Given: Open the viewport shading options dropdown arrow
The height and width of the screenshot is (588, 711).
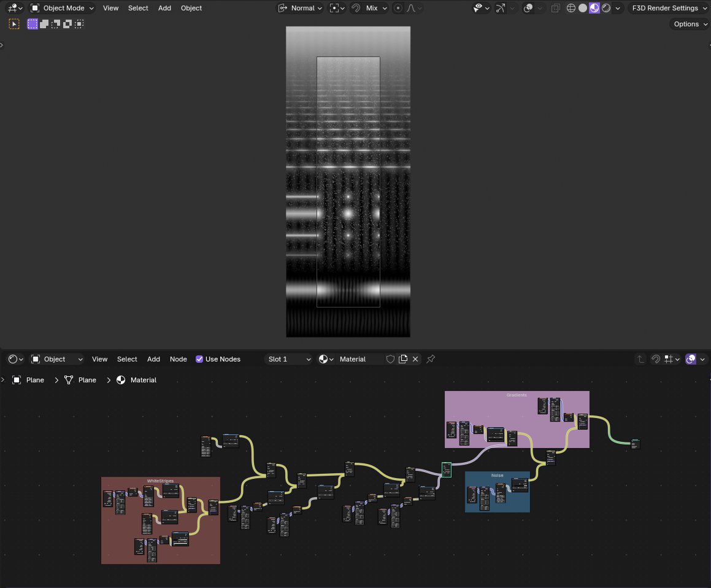Looking at the screenshot, I should pos(618,8).
